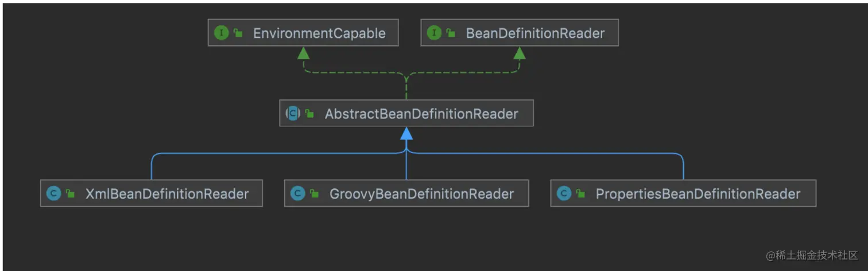Click the public lock icon on AbstractBeanDefinitionReader
Screen dimensions: 868x271
[x=309, y=114]
